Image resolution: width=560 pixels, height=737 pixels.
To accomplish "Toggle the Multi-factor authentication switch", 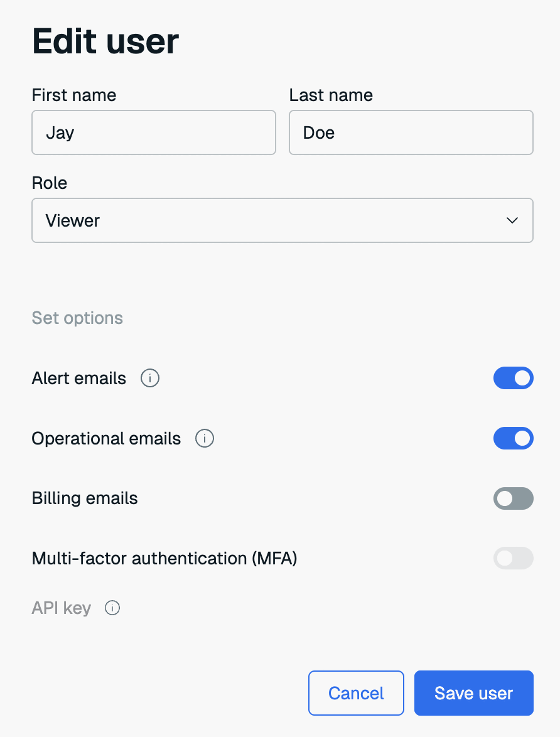I will coord(513,558).
